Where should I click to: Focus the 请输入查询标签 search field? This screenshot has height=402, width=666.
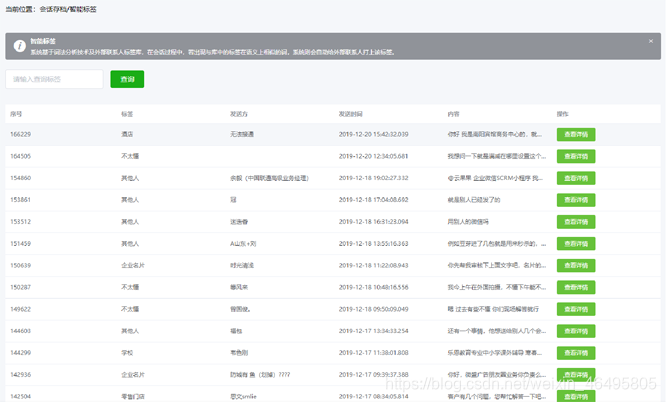pyautogui.click(x=54, y=79)
